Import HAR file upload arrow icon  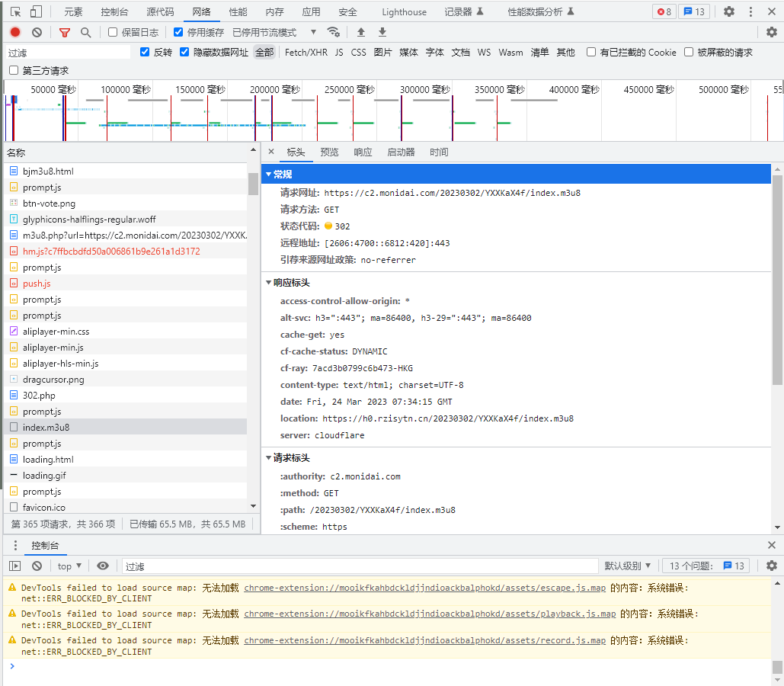click(361, 33)
